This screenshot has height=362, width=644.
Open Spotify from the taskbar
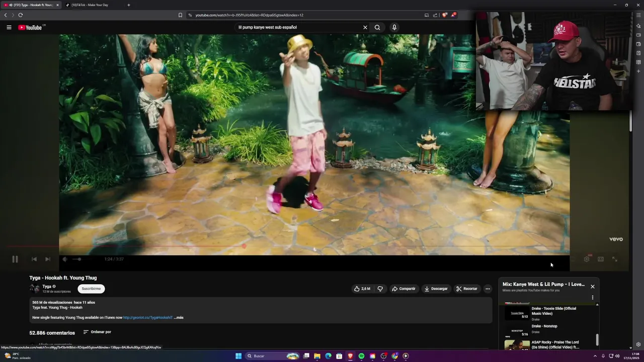point(361,356)
